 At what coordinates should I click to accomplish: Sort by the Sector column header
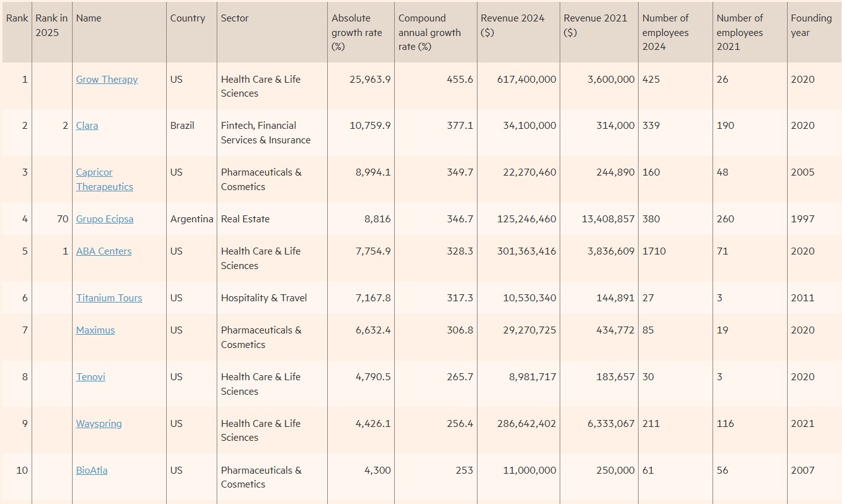tap(234, 18)
